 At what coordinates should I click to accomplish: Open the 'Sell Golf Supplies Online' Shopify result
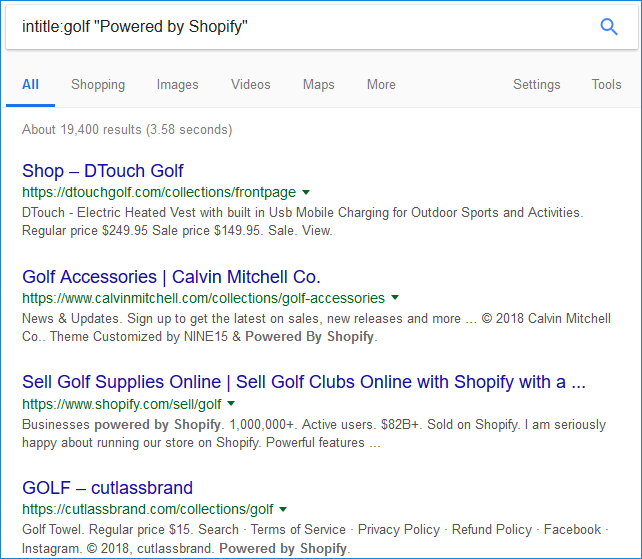304,382
